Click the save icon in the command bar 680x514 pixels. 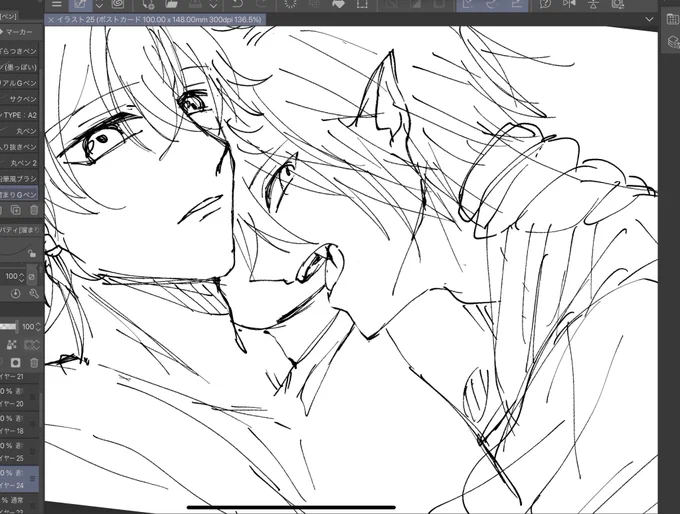click(195, 4)
